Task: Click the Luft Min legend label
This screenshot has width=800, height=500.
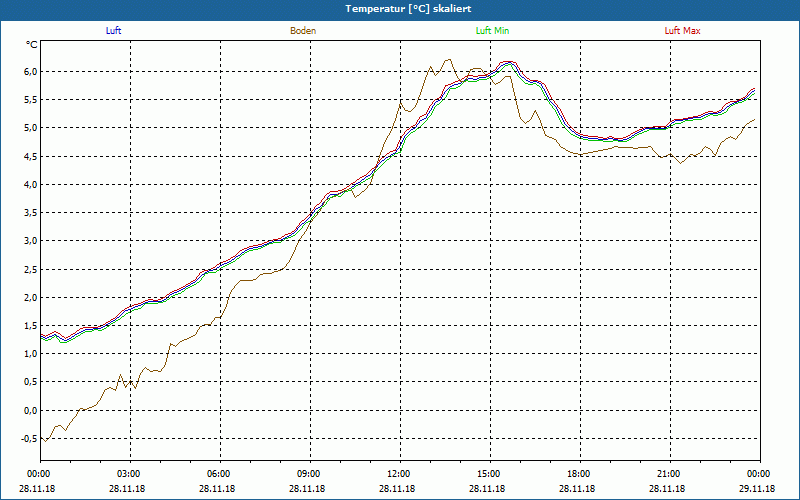Action: click(492, 31)
